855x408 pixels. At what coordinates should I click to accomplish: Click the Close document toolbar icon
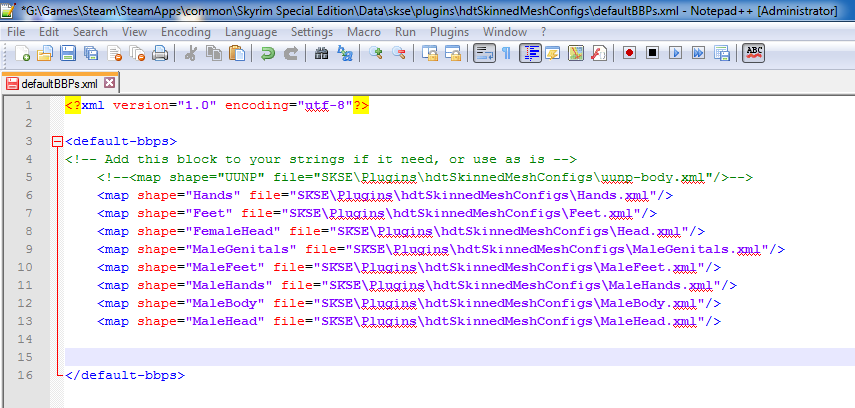(x=115, y=53)
